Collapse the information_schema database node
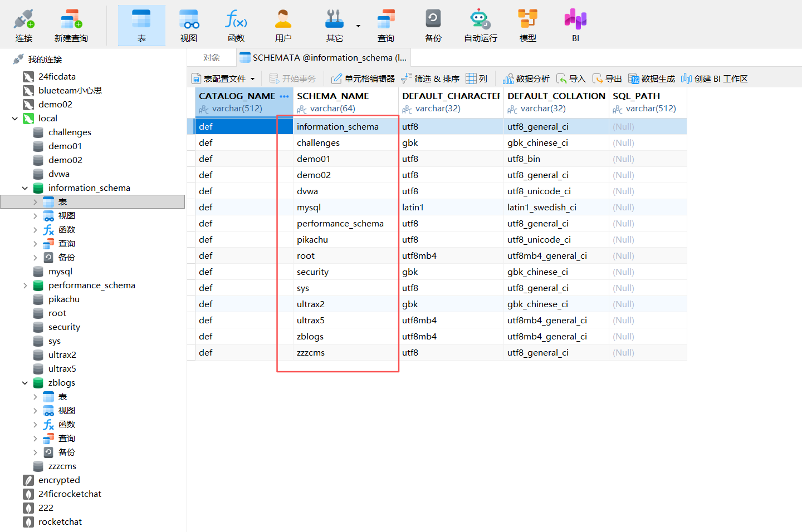Screen dimensions: 802x532 click(25, 188)
